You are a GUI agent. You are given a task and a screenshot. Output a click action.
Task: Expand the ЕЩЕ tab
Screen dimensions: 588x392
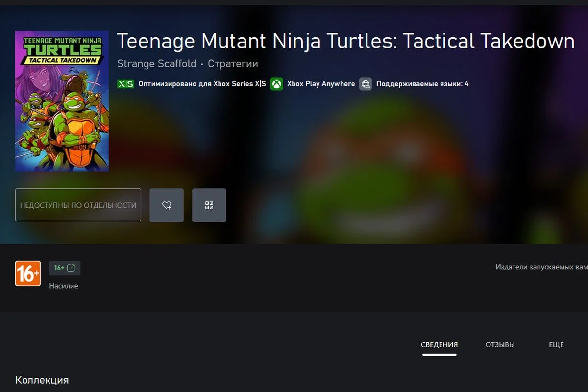[x=556, y=345]
